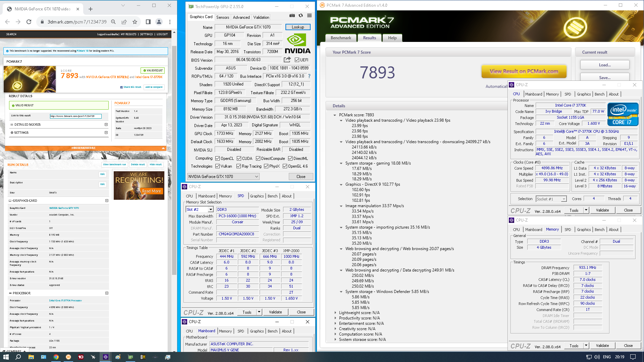This screenshot has width=644, height=362.
Task: Open the Slot #2 memory slot dropdown
Action: [x=200, y=209]
